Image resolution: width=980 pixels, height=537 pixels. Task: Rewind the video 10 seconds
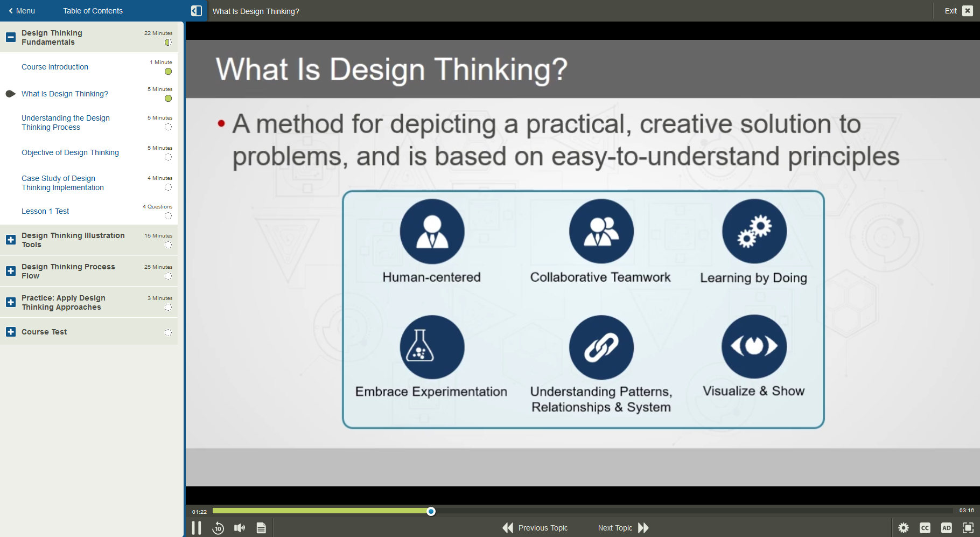coord(218,528)
